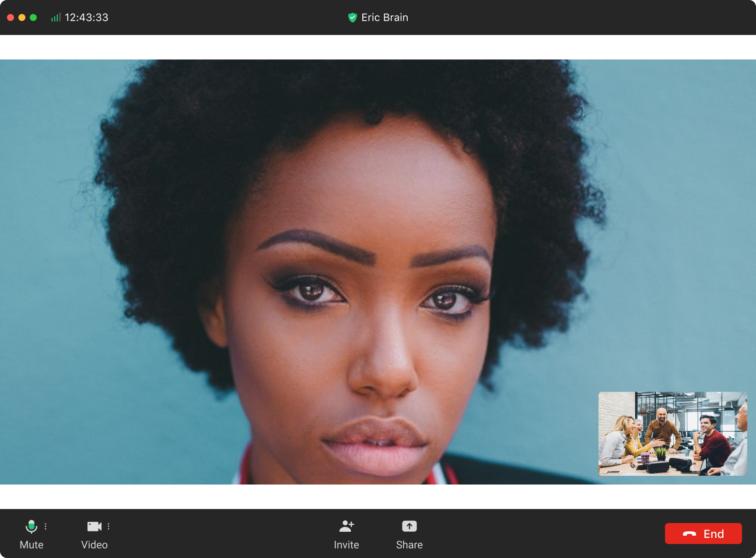756x558 pixels.
Task: Check the network signal strength bars icon
Action: [x=56, y=17]
